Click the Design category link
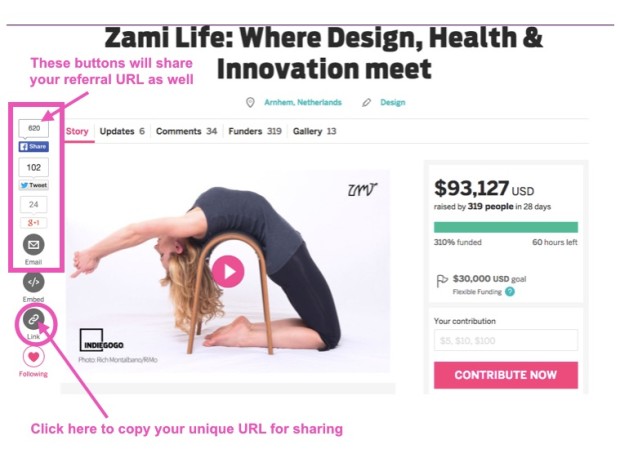The height and width of the screenshot is (458, 620). tap(393, 102)
